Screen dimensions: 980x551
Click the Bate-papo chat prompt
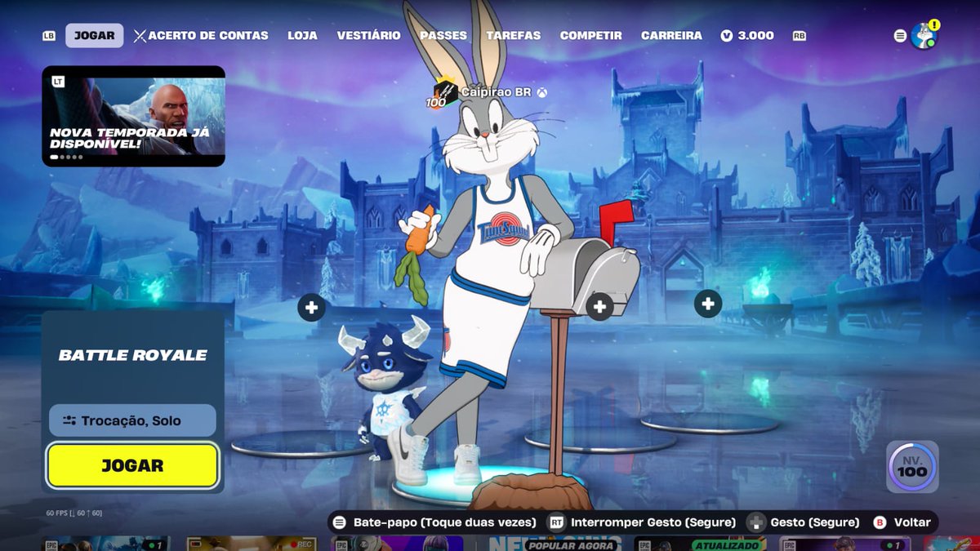[x=445, y=522]
